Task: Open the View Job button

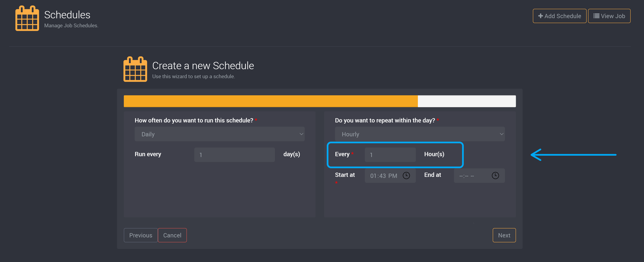Action: [x=609, y=16]
